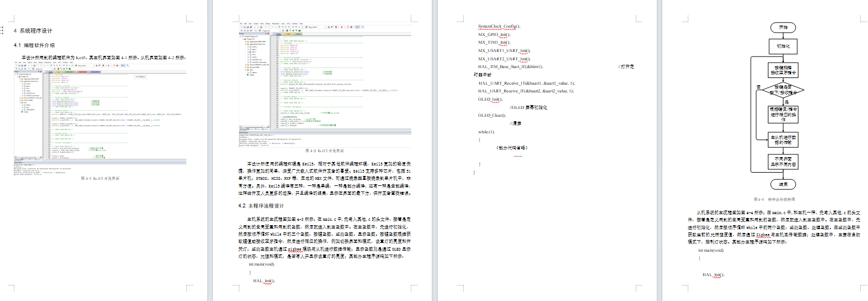Click the caption "图 4-1 Keil5 开发界面"
868x301 pixels.
pyautogui.click(x=100, y=179)
